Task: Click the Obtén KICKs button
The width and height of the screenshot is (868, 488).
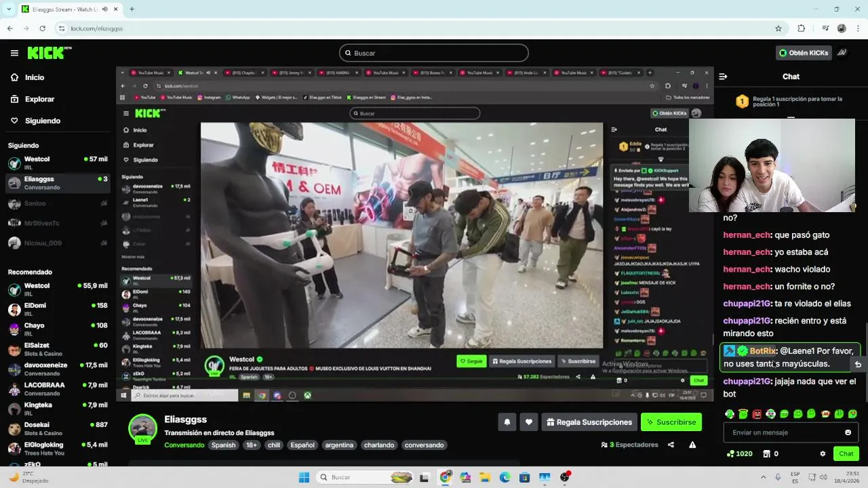Action: point(804,52)
